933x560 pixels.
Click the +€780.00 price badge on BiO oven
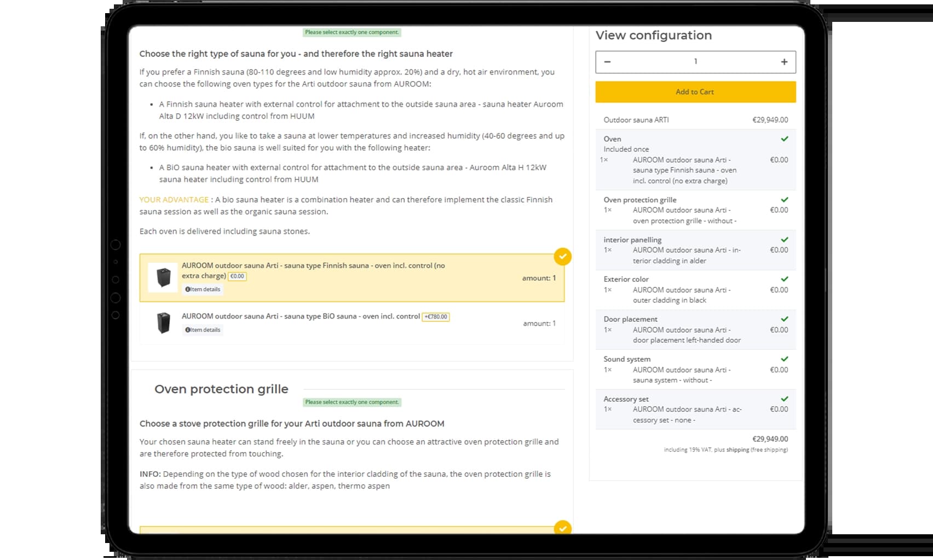436,316
